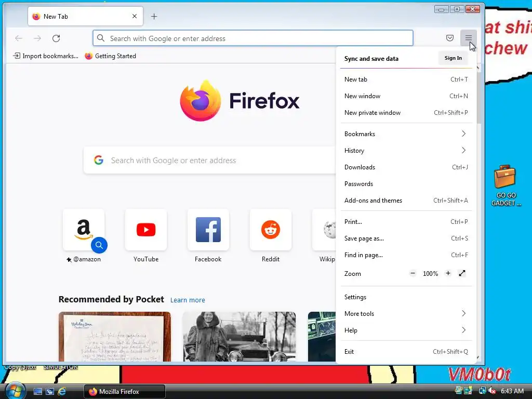Open the Holiday Inn letter Pocket story thumbnail

tap(115, 337)
